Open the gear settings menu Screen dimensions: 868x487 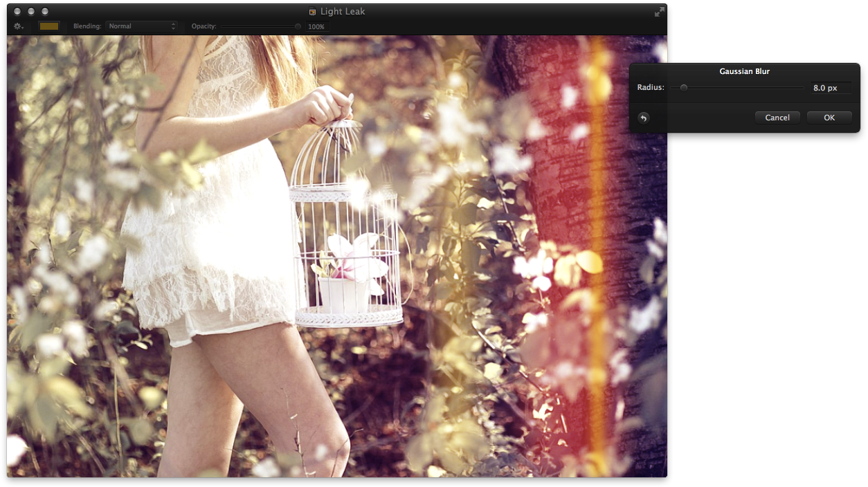(18, 26)
